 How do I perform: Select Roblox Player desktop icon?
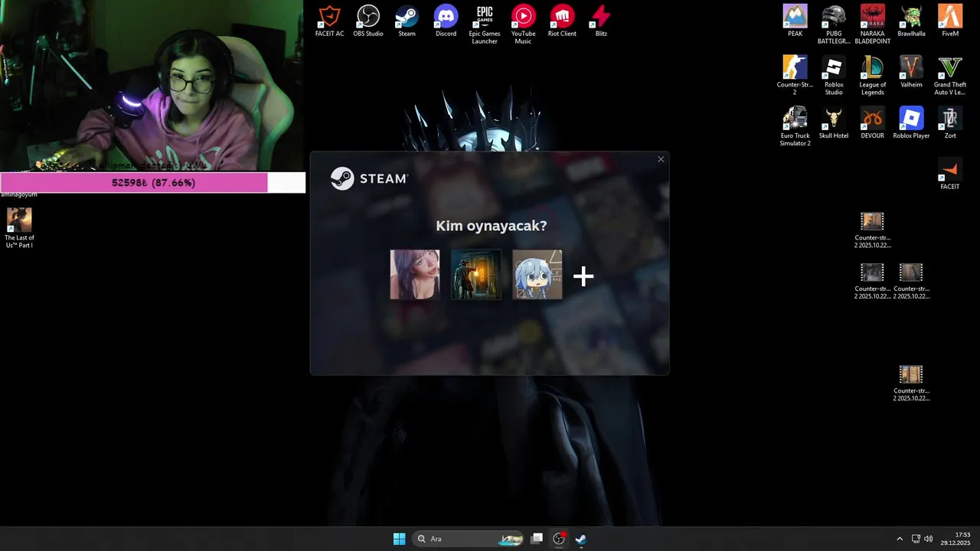[911, 123]
